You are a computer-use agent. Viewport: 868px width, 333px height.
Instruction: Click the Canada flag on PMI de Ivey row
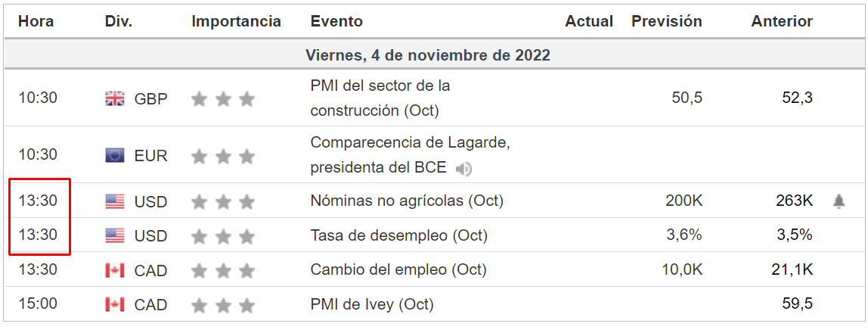pos(115,305)
